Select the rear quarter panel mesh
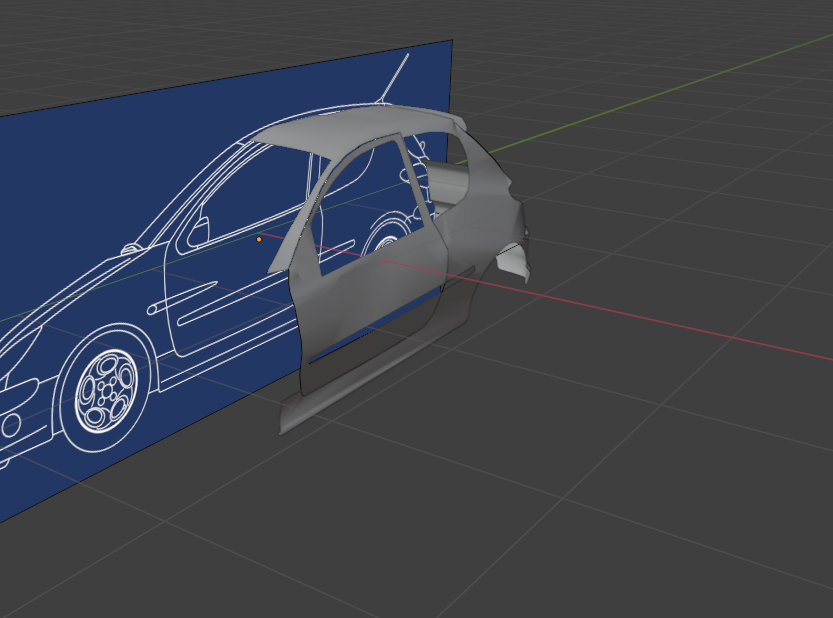This screenshot has height=618, width=833. pyautogui.click(x=483, y=213)
